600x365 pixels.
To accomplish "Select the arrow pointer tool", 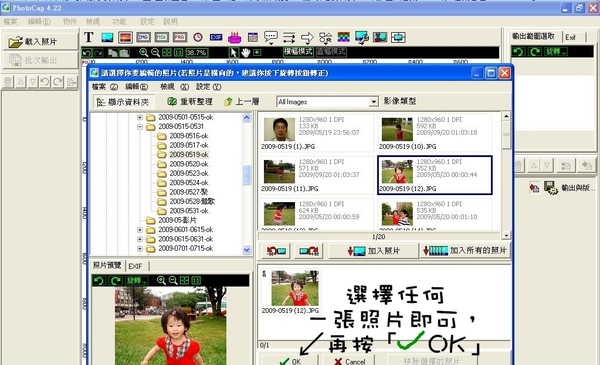I will [233, 52].
